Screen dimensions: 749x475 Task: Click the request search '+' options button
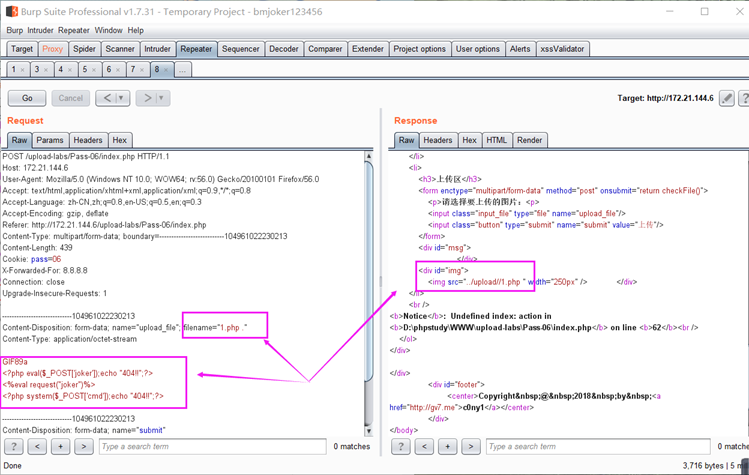tap(61, 446)
